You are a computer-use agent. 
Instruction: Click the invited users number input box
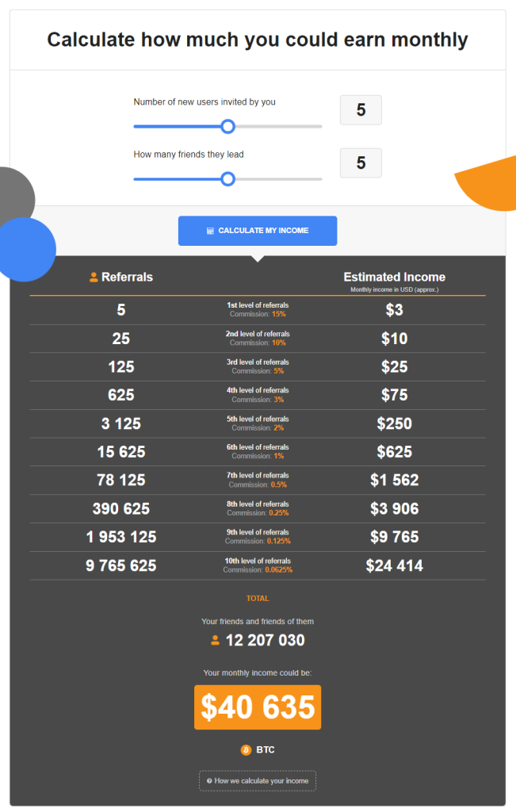[361, 109]
